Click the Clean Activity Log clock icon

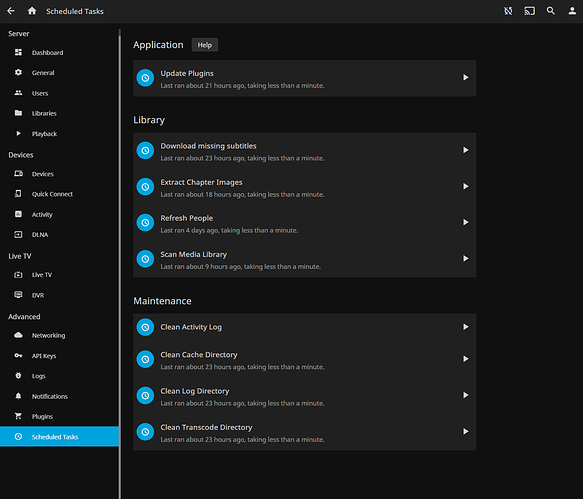pyautogui.click(x=145, y=327)
